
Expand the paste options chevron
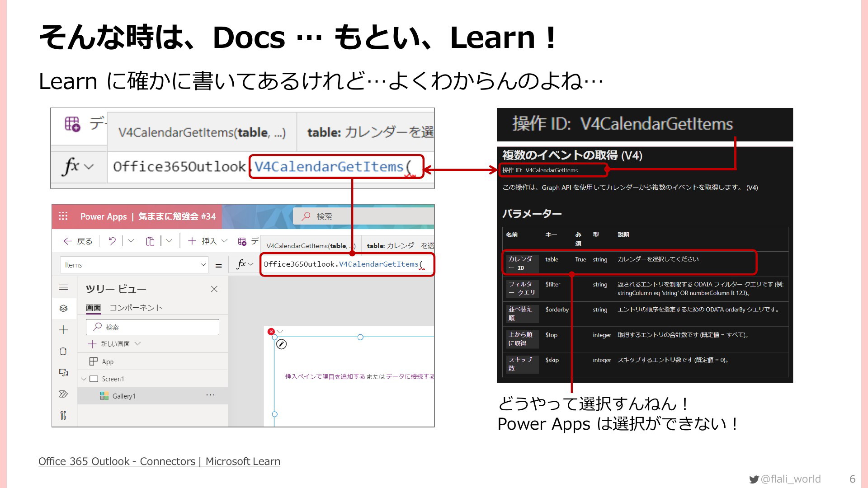pos(169,241)
